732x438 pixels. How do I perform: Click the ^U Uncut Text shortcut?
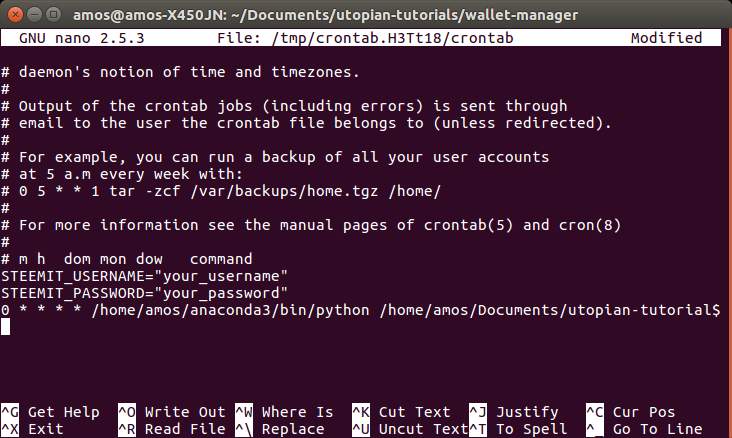(409, 429)
